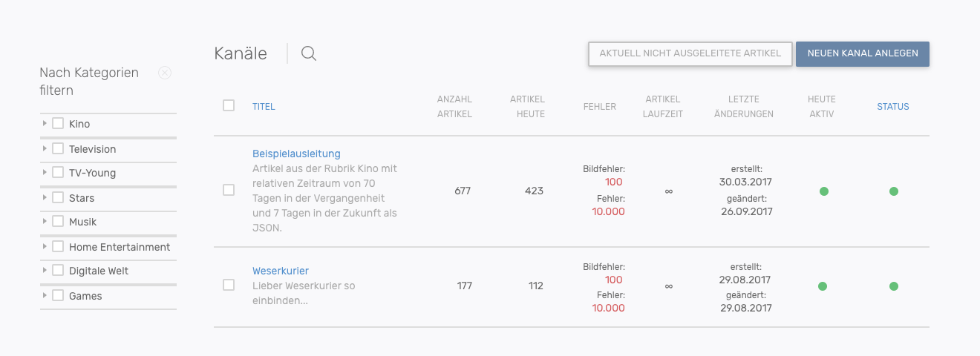
Task: Select all channels with header checkbox
Action: (x=229, y=106)
